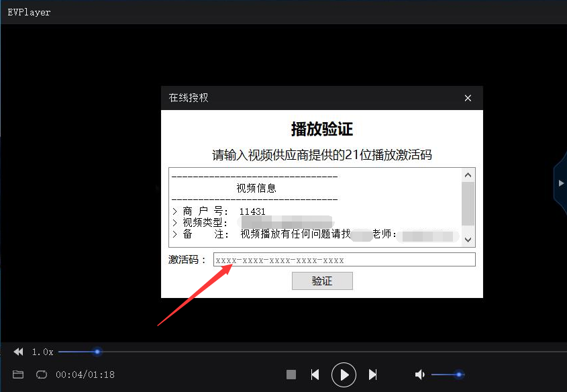The width and height of the screenshot is (567, 392).
Task: Click the 1.0x playback speed label
Action: pyautogui.click(x=42, y=351)
